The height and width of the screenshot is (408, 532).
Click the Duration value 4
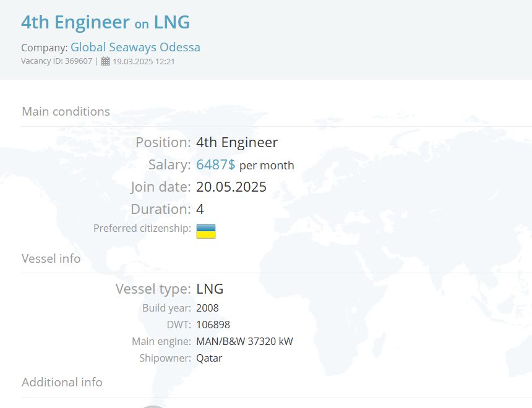(200, 210)
